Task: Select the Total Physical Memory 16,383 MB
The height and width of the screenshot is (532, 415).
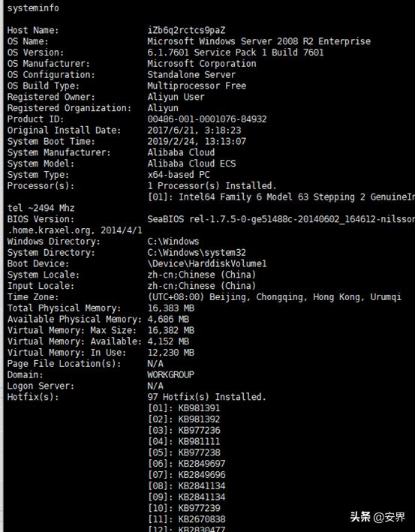Action: (x=170, y=308)
